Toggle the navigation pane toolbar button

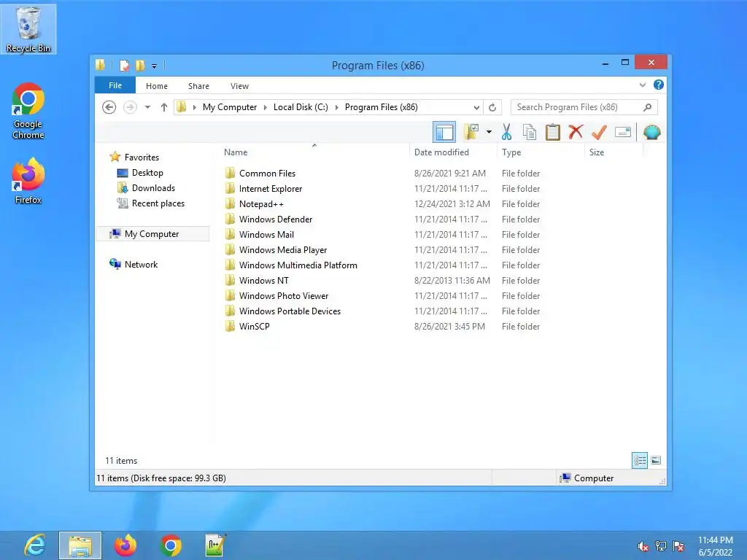coord(444,133)
